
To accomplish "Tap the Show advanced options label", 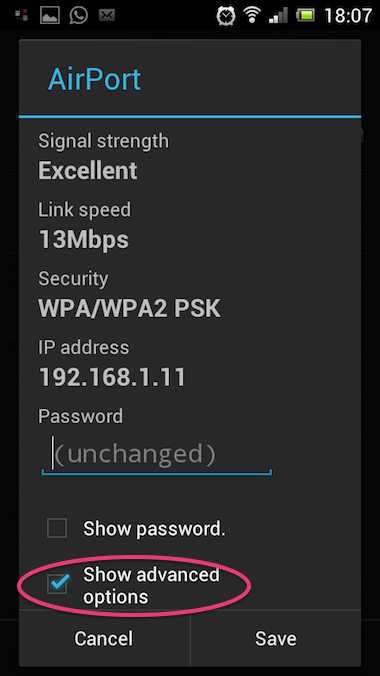I will [151, 586].
